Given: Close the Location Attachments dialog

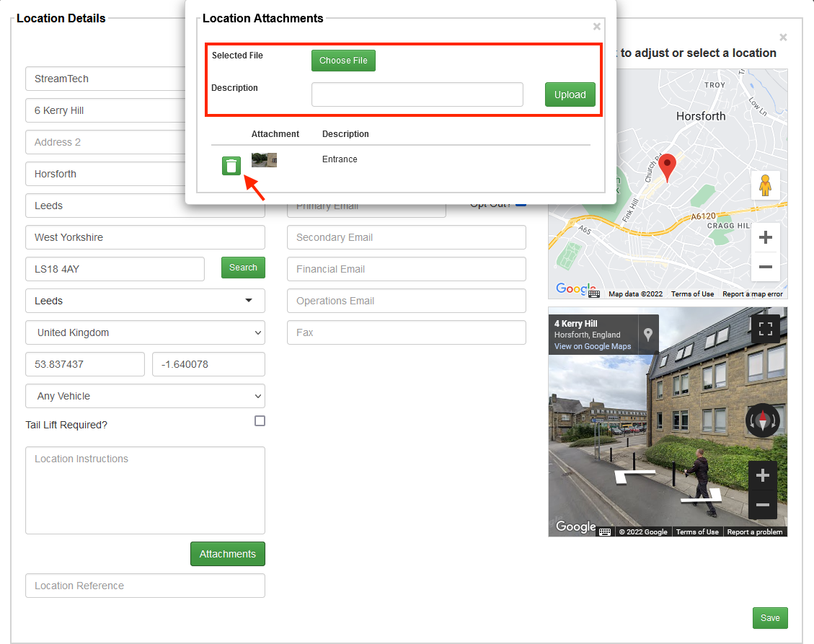Looking at the screenshot, I should point(597,27).
